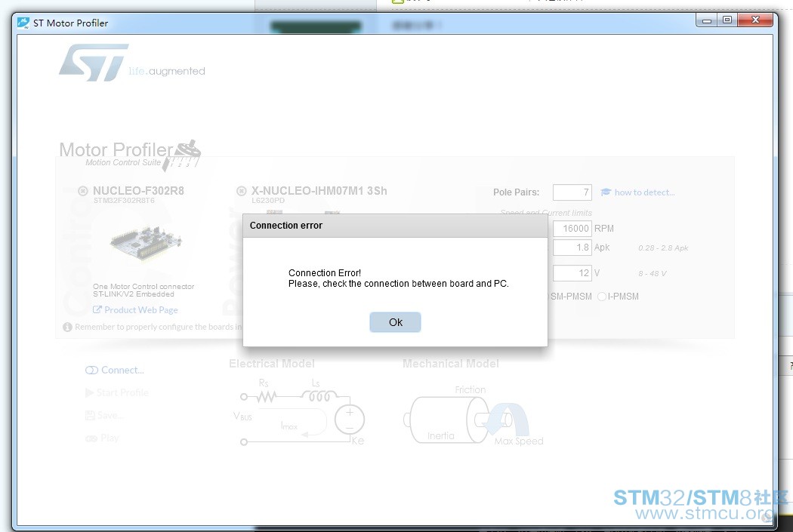Image resolution: width=793 pixels, height=532 pixels.
Task: Click the Electrical Model circuit diagram
Action: [299, 412]
